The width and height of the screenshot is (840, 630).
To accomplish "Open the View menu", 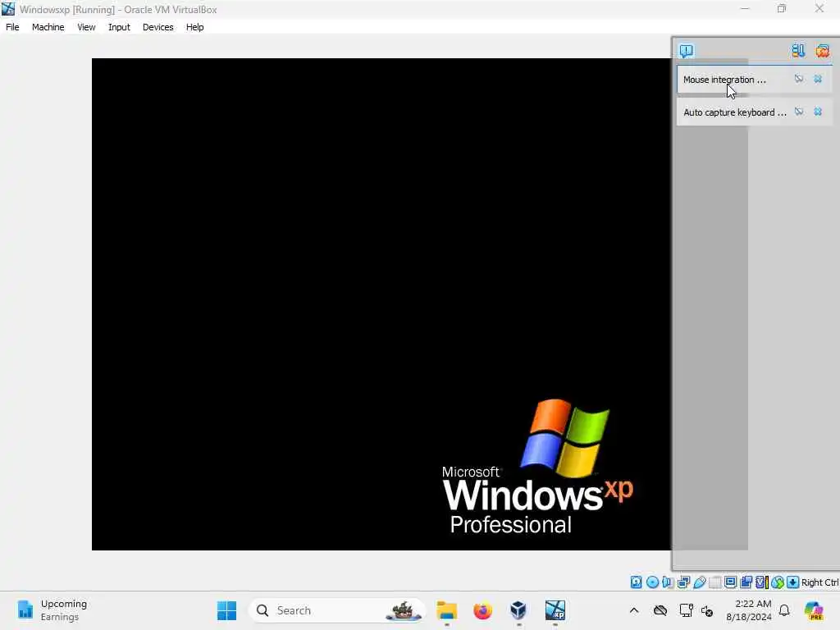I will pos(86,27).
